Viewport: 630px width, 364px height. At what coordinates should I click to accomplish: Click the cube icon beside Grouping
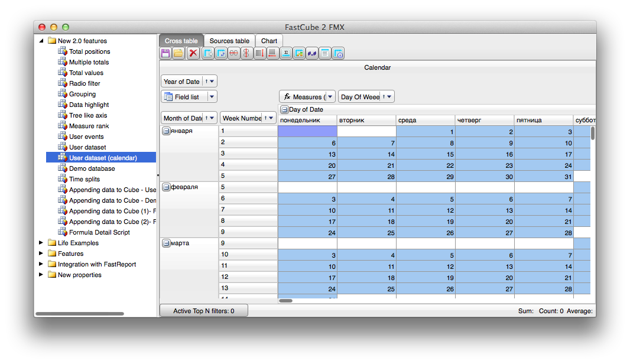pyautogui.click(x=62, y=93)
